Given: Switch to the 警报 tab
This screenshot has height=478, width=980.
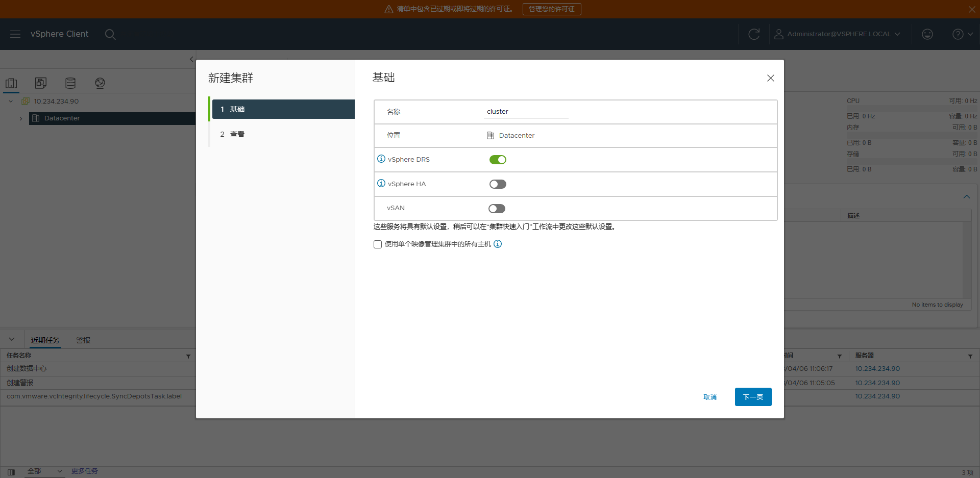Looking at the screenshot, I should point(83,340).
